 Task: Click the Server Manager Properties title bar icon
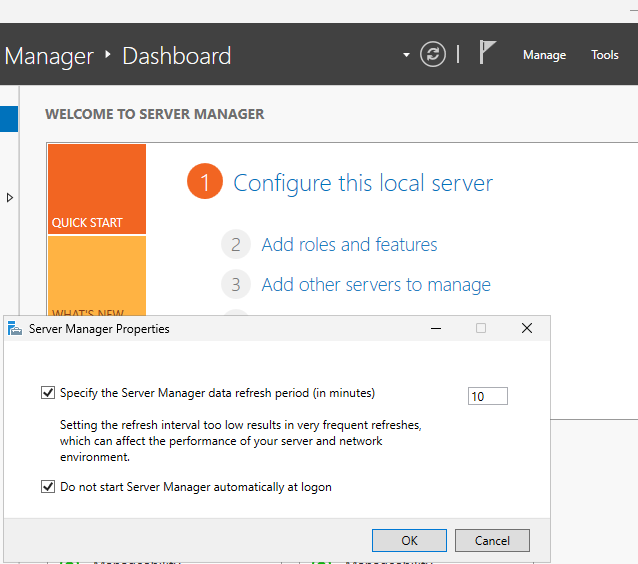pos(15,329)
